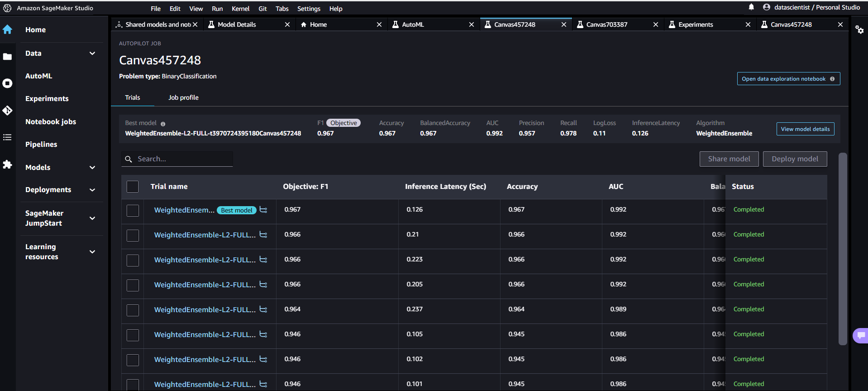Viewport: 868px width, 391px height.
Task: Click the Home icon in the left strip
Action: pos(7,29)
